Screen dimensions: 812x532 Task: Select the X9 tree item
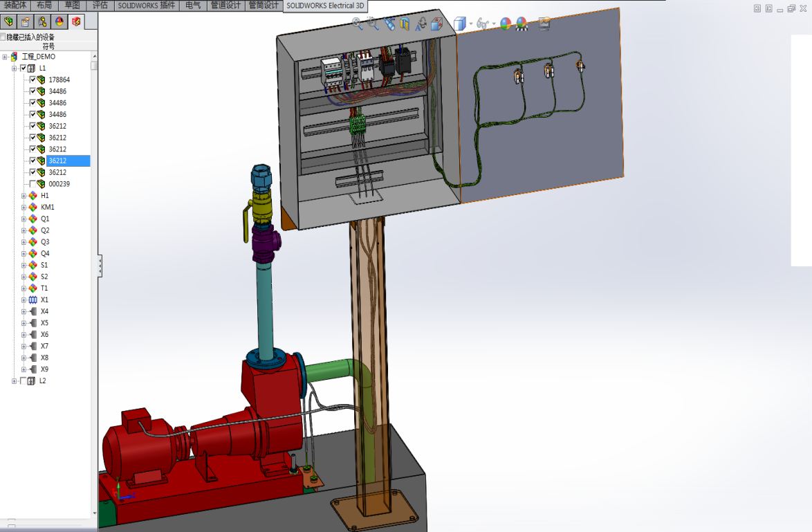tap(44, 369)
